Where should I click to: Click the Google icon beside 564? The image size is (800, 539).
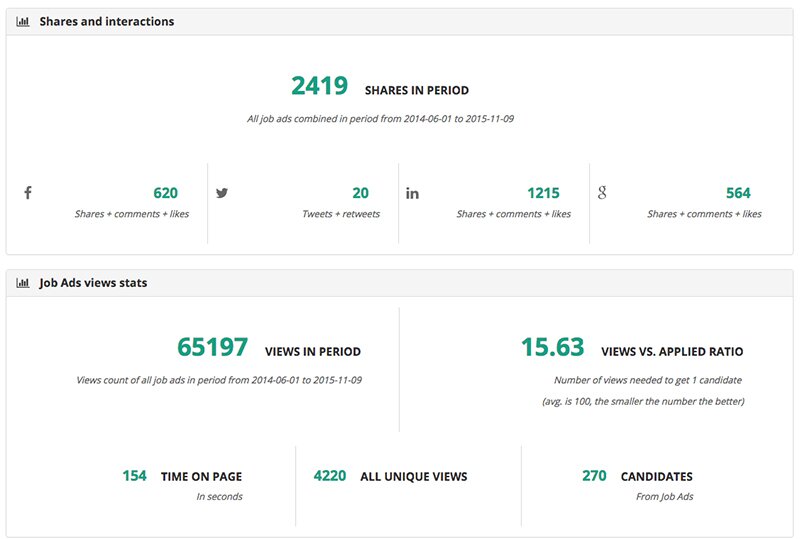pyautogui.click(x=602, y=193)
